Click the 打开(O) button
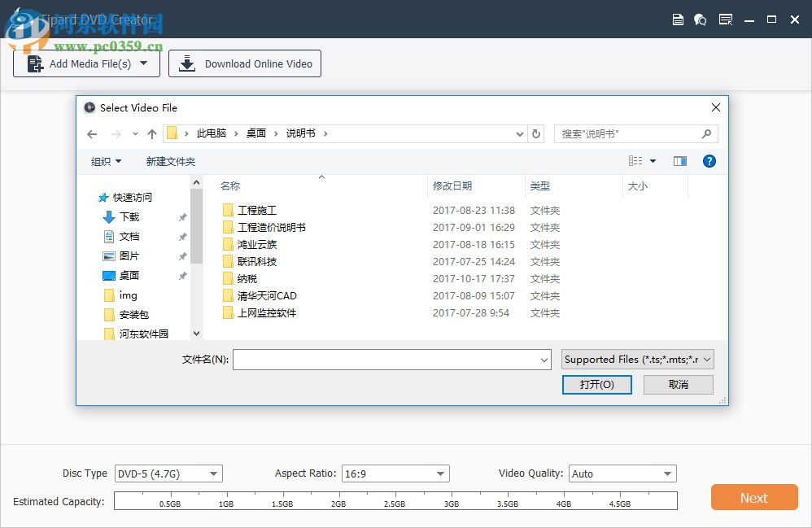Screen dimensions: 812x528 pyautogui.click(x=597, y=384)
